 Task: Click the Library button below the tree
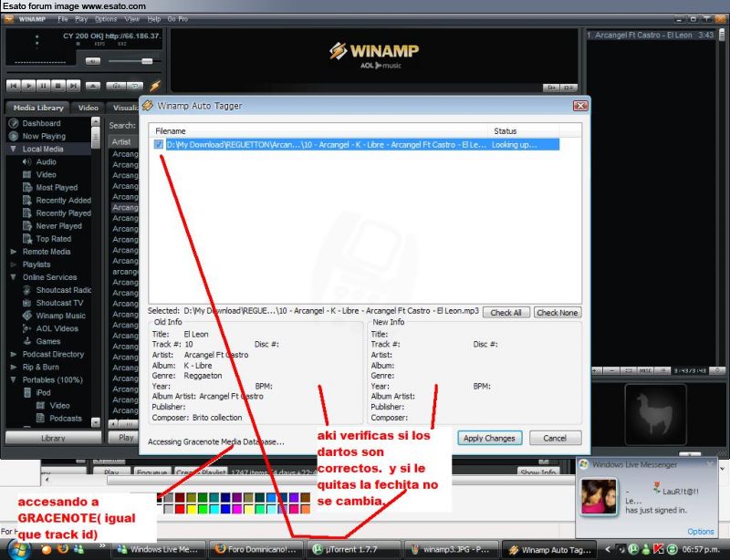[x=53, y=438]
